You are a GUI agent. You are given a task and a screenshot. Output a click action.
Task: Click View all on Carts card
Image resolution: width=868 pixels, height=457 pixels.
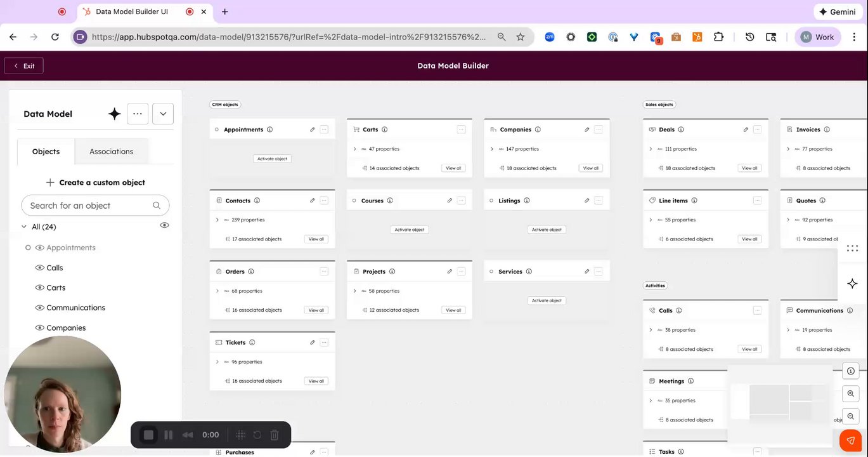tap(453, 168)
